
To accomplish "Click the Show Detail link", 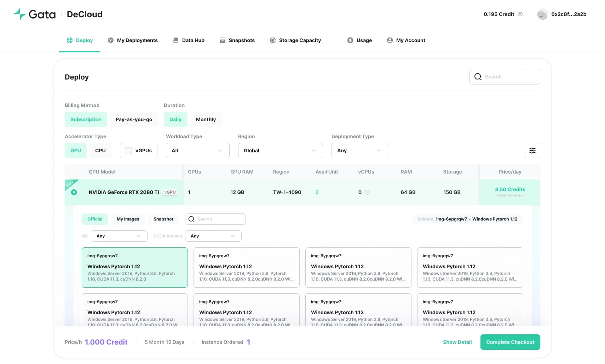I will point(457,342).
